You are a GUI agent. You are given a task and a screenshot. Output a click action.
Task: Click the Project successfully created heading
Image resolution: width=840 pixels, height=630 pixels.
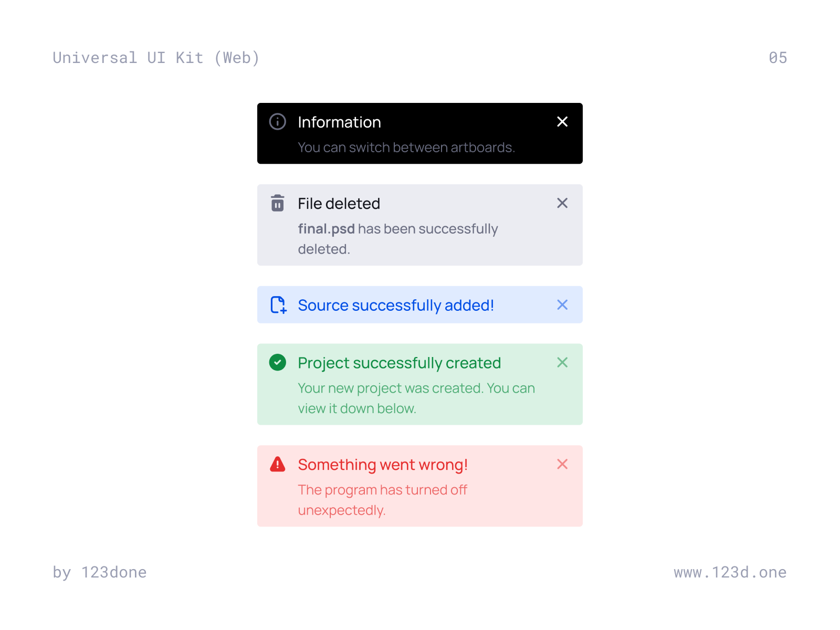[399, 363]
